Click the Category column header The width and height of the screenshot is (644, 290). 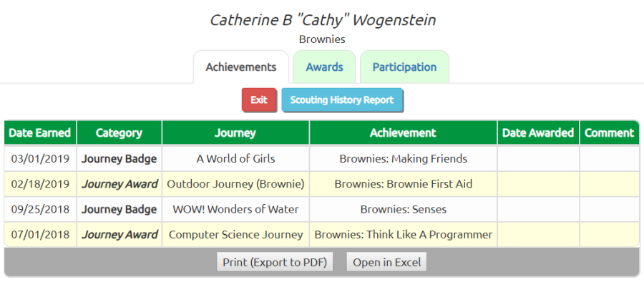coord(119,132)
